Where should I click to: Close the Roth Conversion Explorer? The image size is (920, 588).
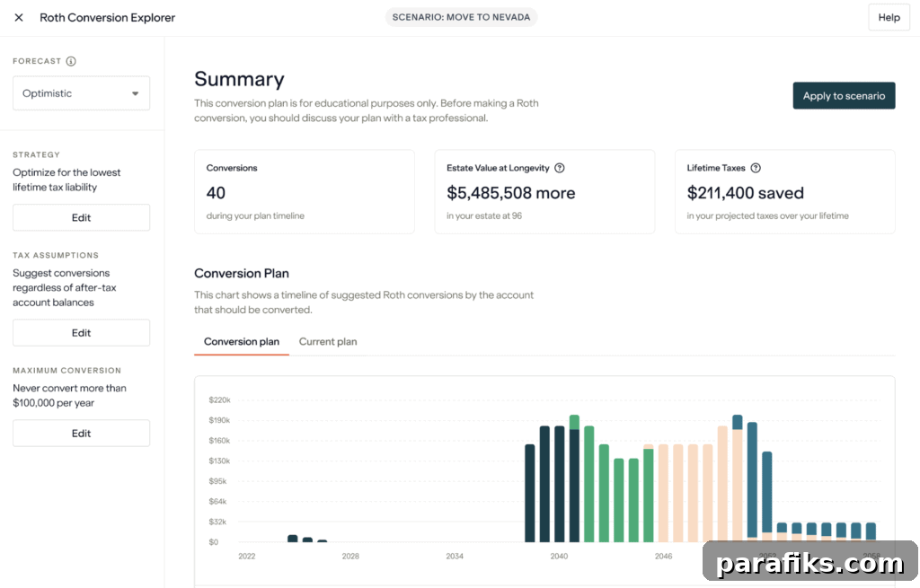(19, 18)
